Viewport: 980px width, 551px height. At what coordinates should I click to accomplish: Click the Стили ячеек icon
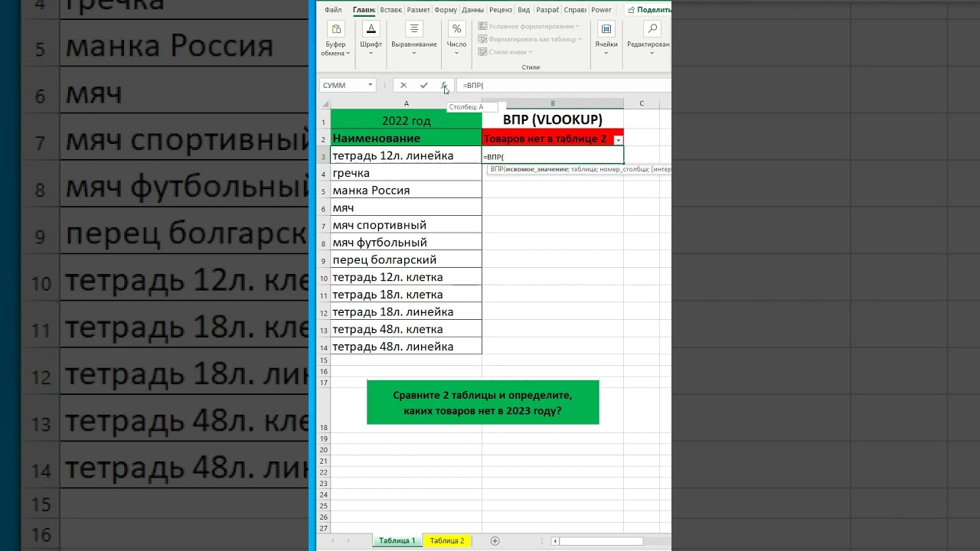coord(483,52)
